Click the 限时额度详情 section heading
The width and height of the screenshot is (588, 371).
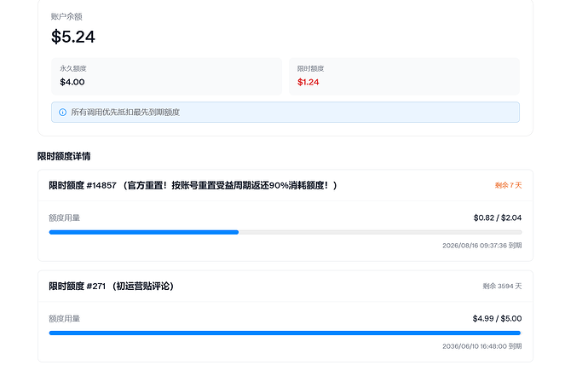click(x=64, y=156)
